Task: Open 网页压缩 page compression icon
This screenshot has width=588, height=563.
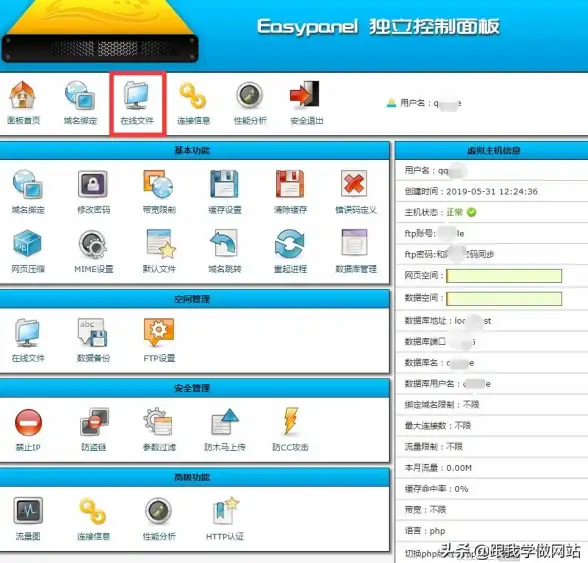Action: [x=27, y=243]
